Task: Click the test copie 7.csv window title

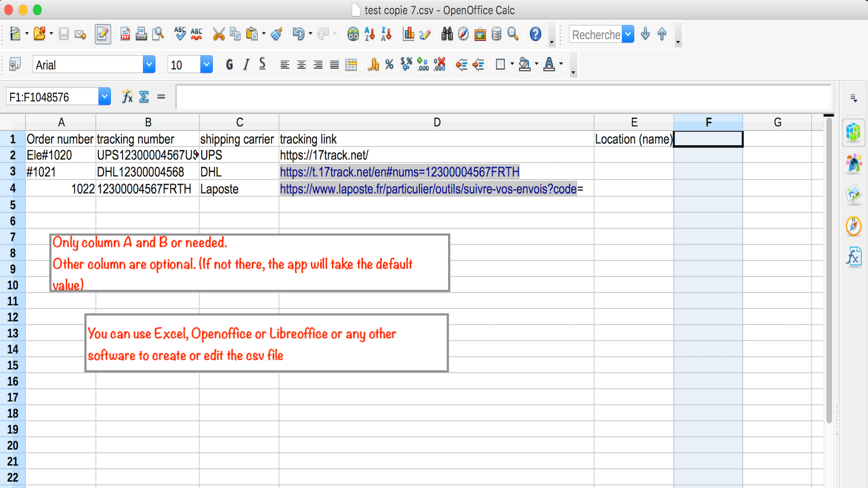Action: (x=434, y=10)
